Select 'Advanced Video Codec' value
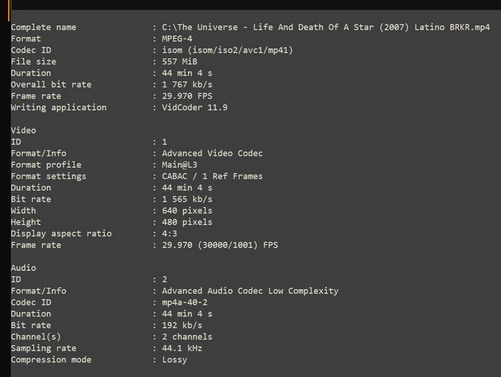Viewport: 501px width, 377px height. pyautogui.click(x=212, y=153)
